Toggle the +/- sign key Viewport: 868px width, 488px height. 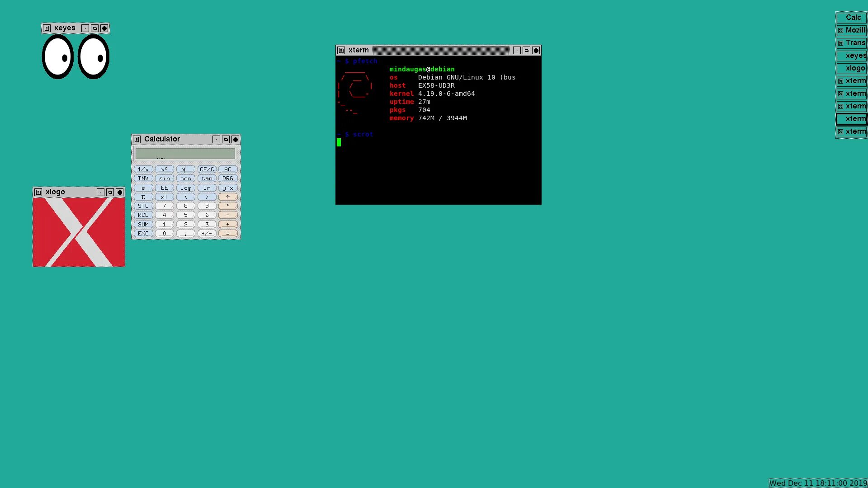pyautogui.click(x=207, y=234)
